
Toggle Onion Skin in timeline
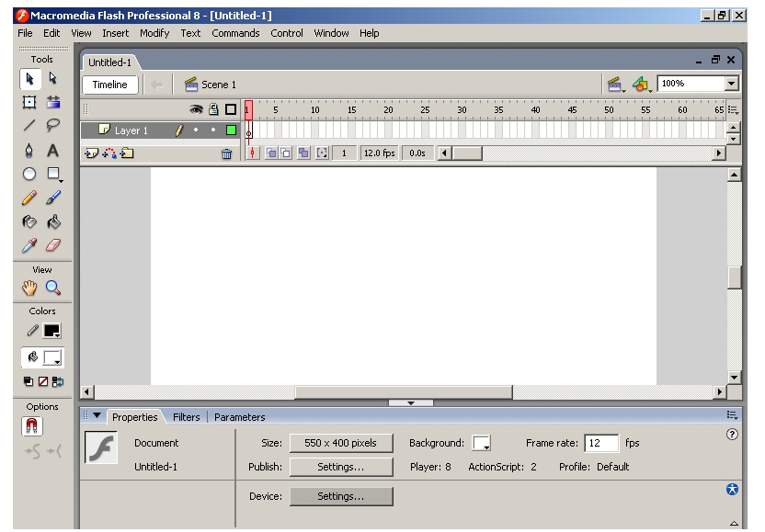point(270,153)
